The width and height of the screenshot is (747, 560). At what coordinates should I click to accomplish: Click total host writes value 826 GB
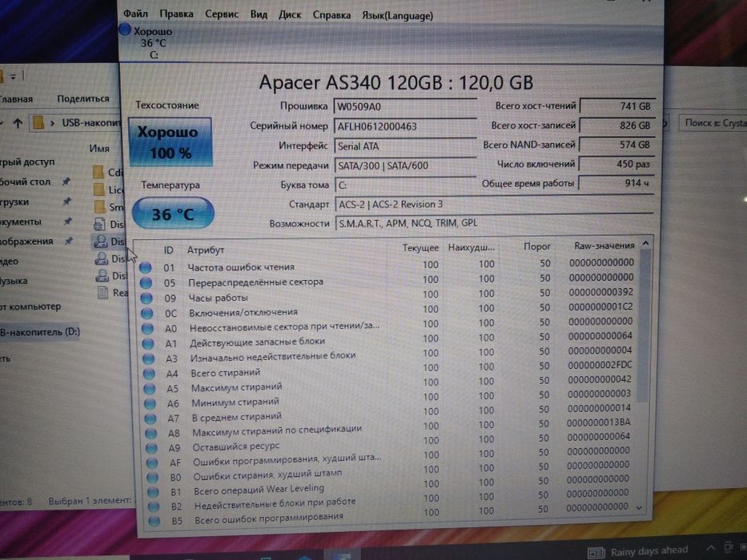(617, 126)
